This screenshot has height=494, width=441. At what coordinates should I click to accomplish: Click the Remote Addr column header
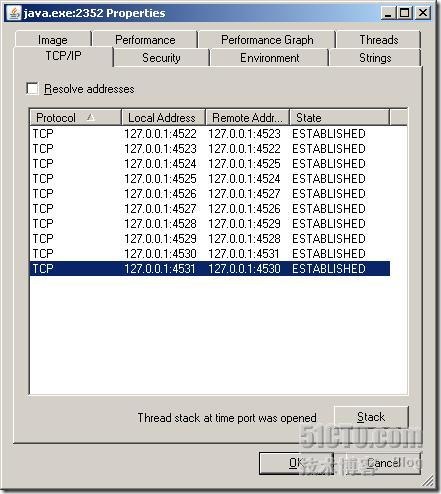tap(247, 117)
